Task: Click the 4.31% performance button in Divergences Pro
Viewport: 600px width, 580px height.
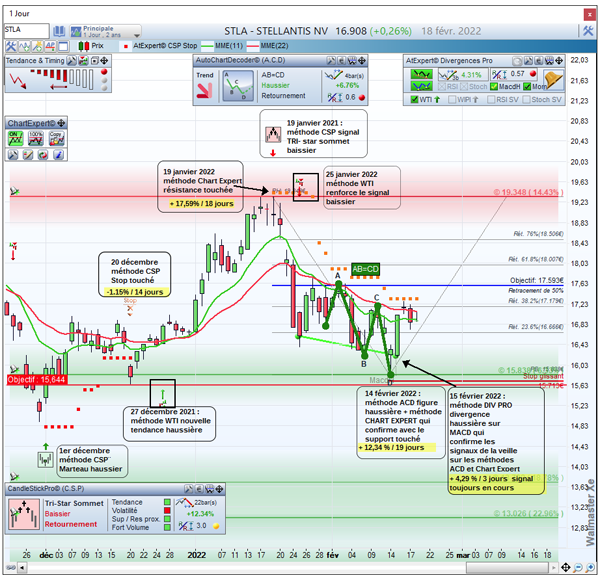Action: tap(462, 74)
